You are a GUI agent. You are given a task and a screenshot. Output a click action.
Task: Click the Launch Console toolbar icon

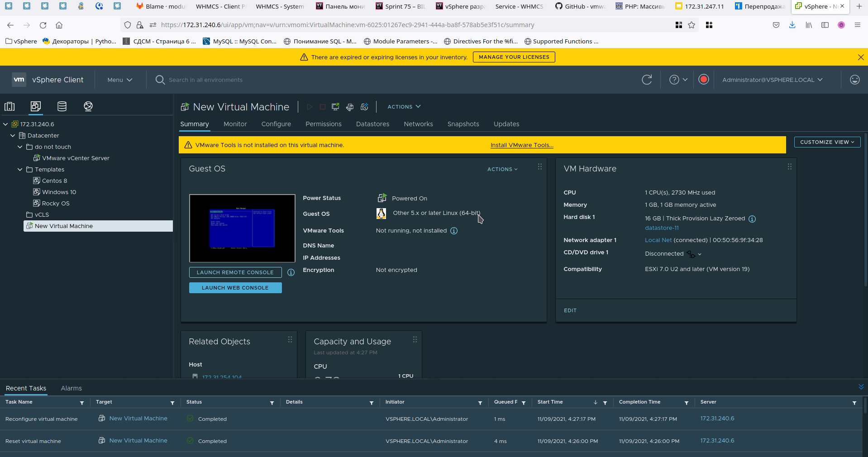coord(335,107)
